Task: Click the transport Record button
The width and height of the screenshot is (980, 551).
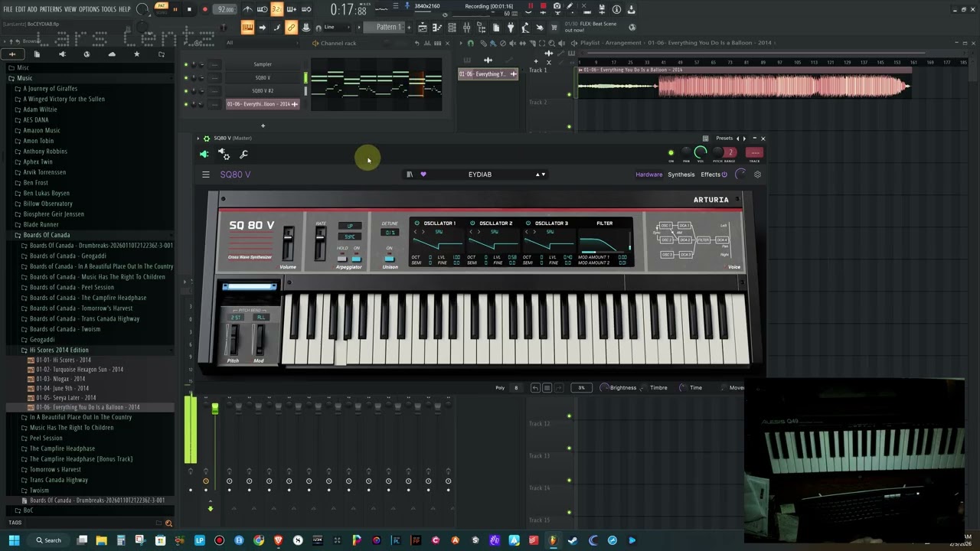Action: pyautogui.click(x=204, y=9)
